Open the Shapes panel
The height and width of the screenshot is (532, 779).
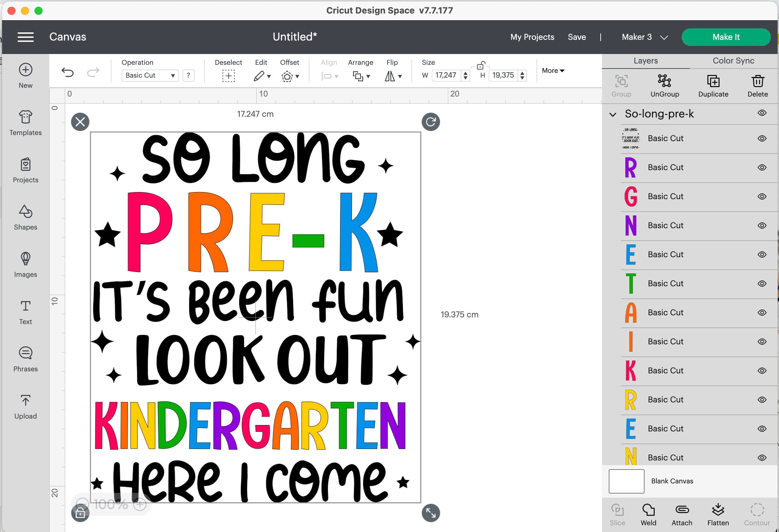pos(25,218)
